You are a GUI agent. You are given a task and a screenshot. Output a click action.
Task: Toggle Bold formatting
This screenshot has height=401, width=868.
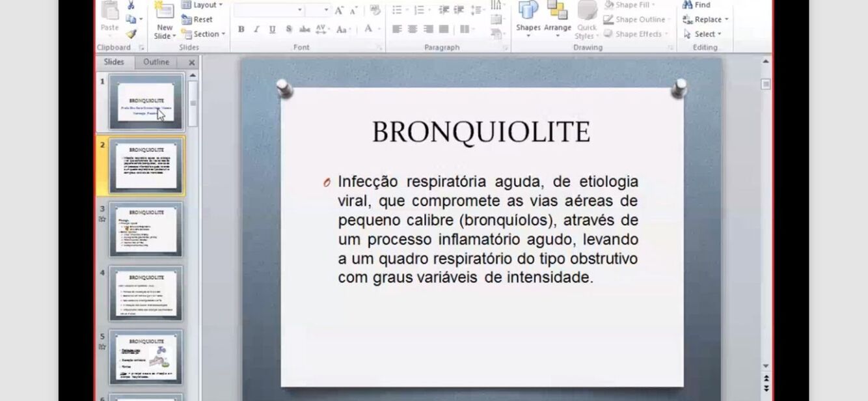(x=241, y=29)
